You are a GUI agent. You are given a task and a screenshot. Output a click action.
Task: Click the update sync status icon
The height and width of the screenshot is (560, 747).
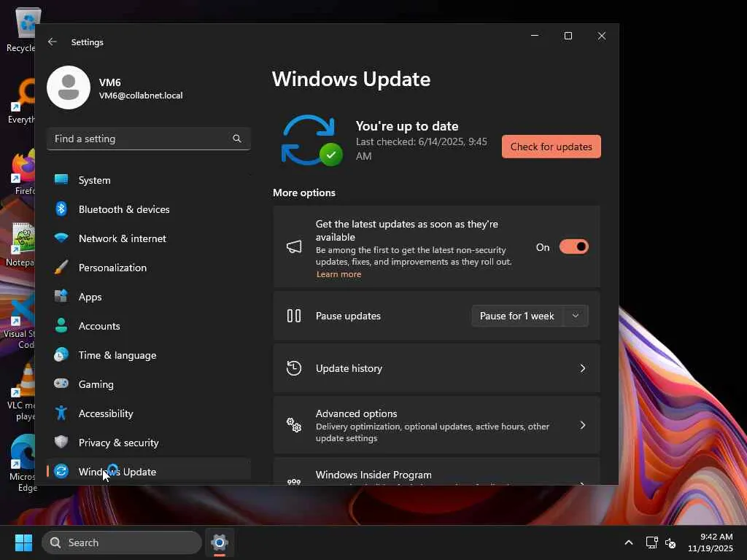coord(311,140)
